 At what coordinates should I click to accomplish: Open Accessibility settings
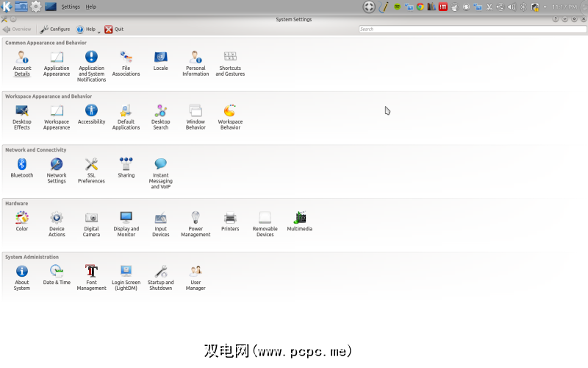[91, 115]
